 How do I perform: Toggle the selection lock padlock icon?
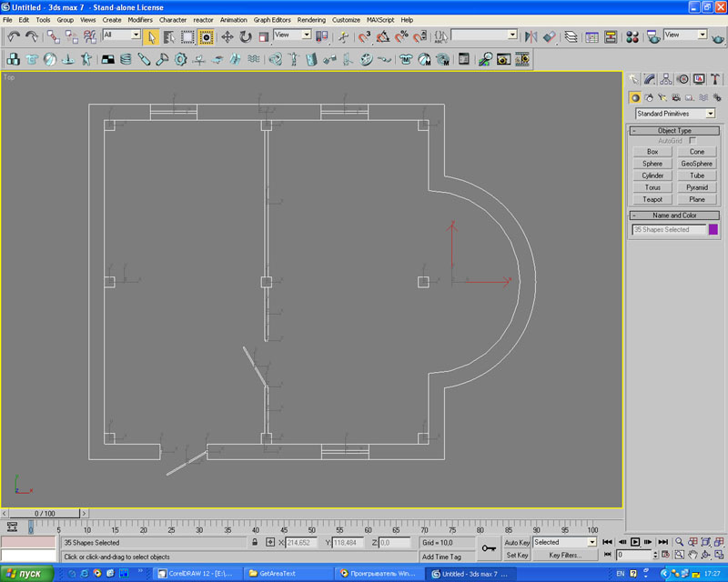(x=255, y=542)
